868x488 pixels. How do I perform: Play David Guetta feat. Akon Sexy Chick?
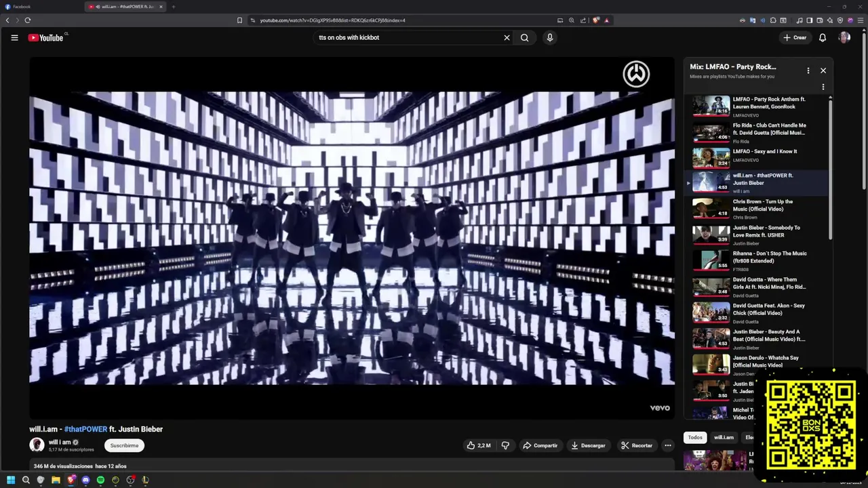coord(756,312)
